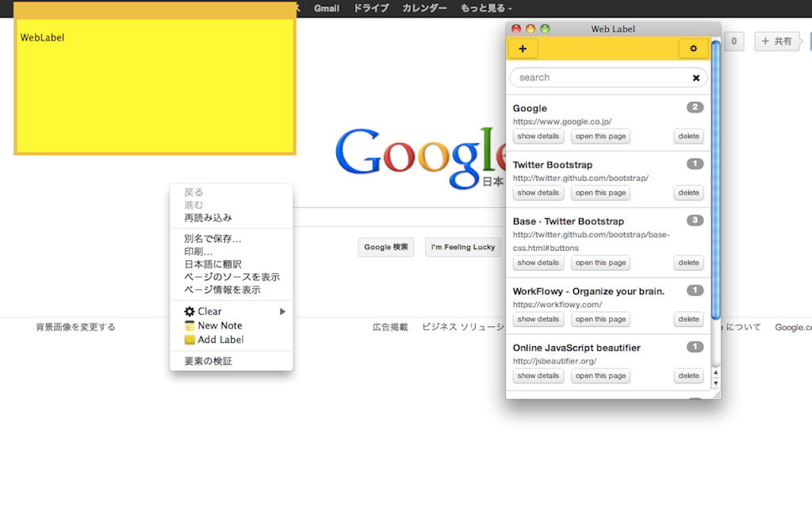
Task: Click the sticky note's orange header bar
Action: coord(155,10)
